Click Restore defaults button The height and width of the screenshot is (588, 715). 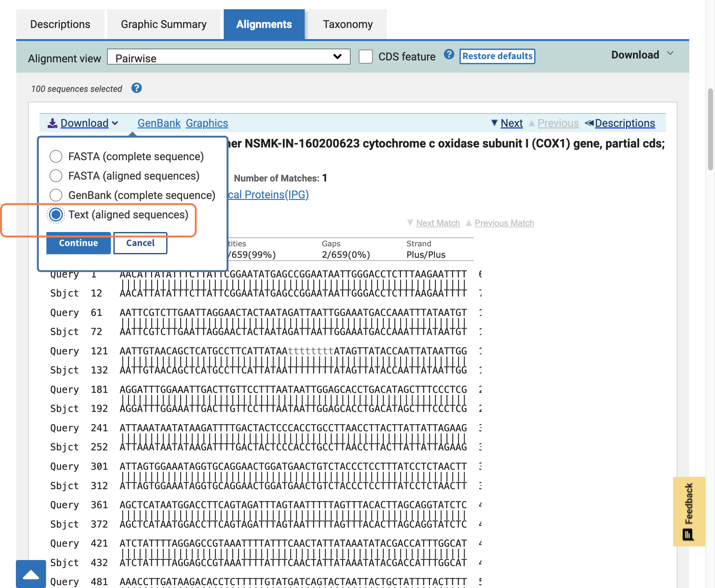click(497, 56)
